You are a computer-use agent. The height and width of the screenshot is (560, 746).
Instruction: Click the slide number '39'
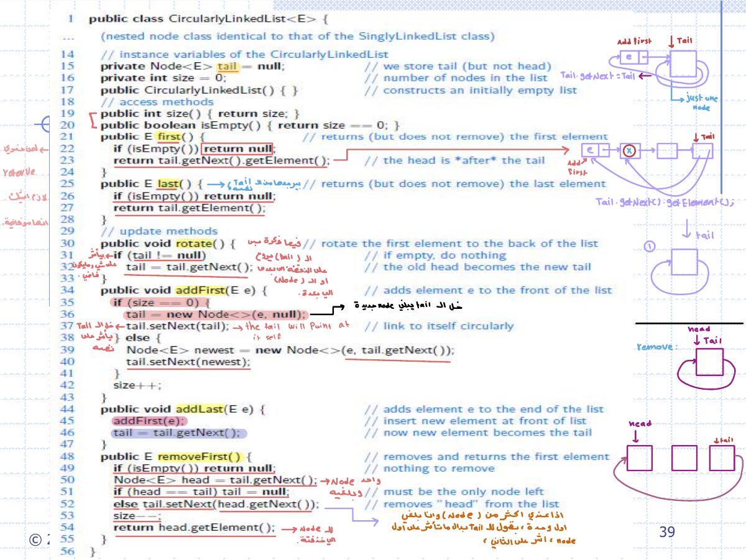[x=666, y=531]
